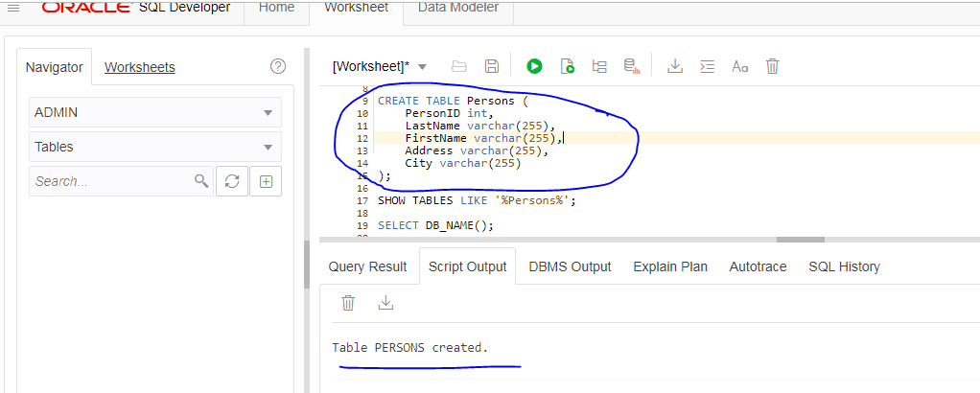The image size is (980, 393).
Task: Switch to the Worksheets panel tab
Action: pos(139,67)
